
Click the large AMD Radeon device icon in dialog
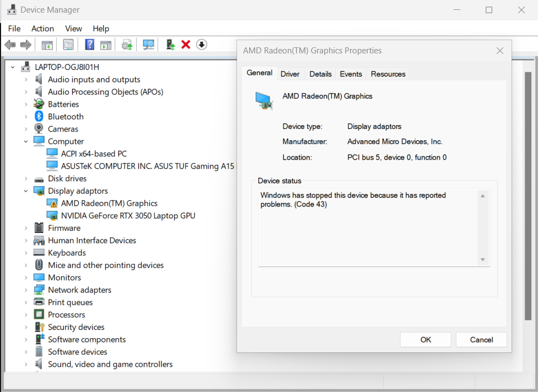[x=264, y=101]
